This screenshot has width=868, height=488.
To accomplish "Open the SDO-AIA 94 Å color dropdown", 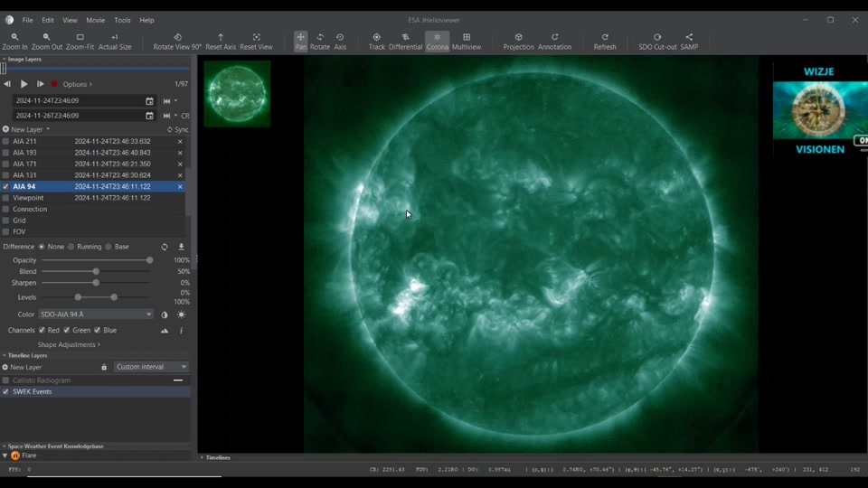I will (x=96, y=314).
